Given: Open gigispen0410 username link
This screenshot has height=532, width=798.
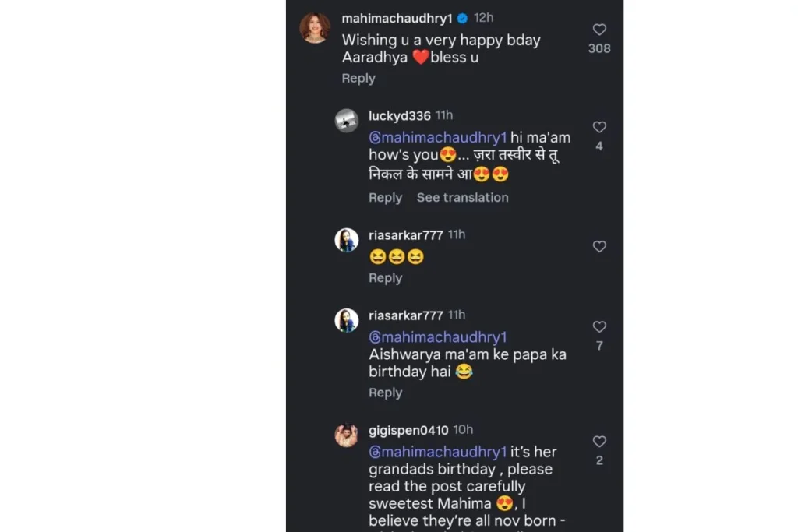Looking at the screenshot, I should pos(408,430).
